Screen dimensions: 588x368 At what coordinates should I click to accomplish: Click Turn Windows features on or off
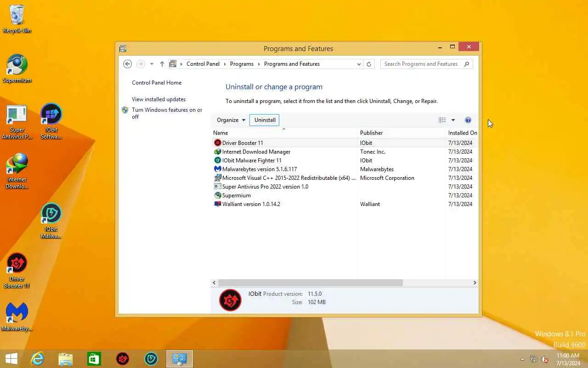pyautogui.click(x=167, y=113)
